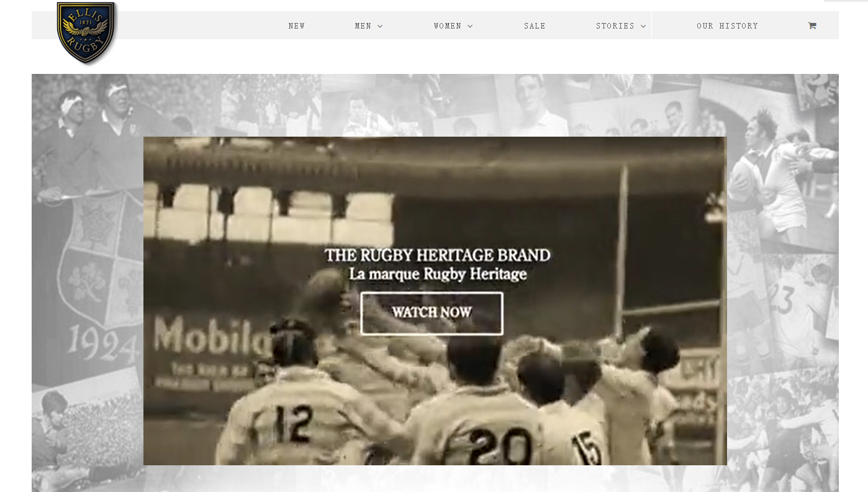Click THE RUGBY HERITAGE BRAND heading
Image resolution: width=868 pixels, height=492 pixels.
436,255
